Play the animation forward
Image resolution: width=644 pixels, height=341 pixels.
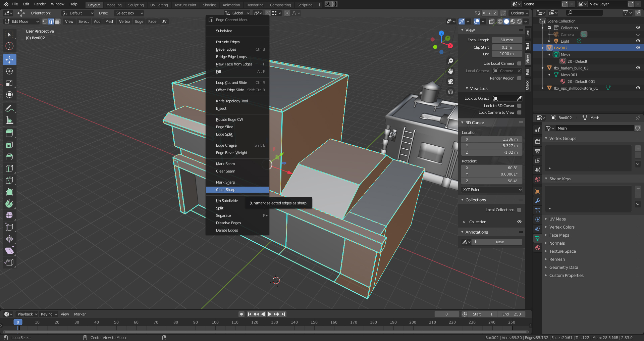tap(270, 314)
